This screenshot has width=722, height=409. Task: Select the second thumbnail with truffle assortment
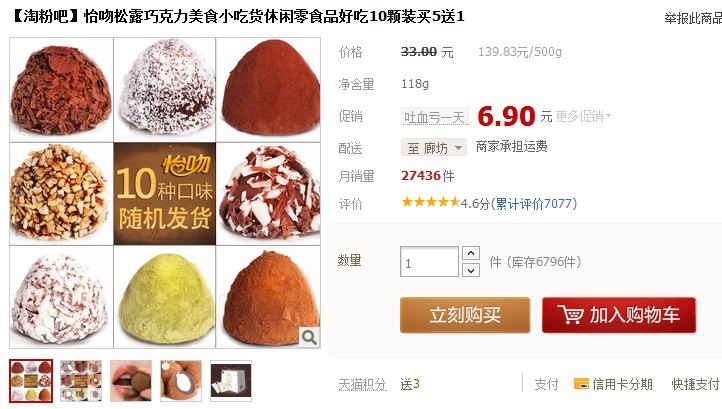[x=81, y=381]
